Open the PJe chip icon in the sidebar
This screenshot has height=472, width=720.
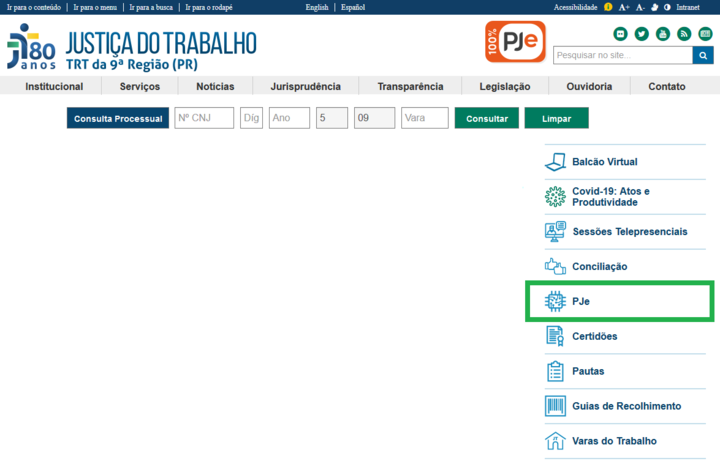pos(555,301)
